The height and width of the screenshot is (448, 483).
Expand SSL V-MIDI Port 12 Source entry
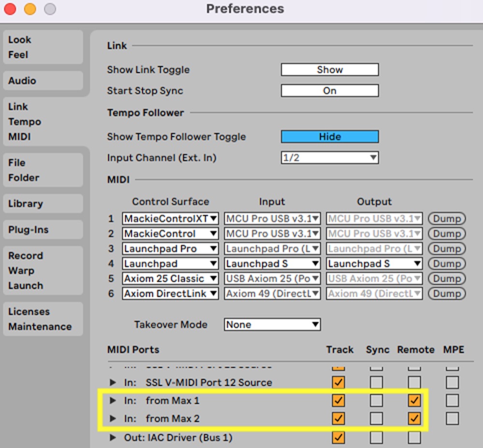point(113,382)
